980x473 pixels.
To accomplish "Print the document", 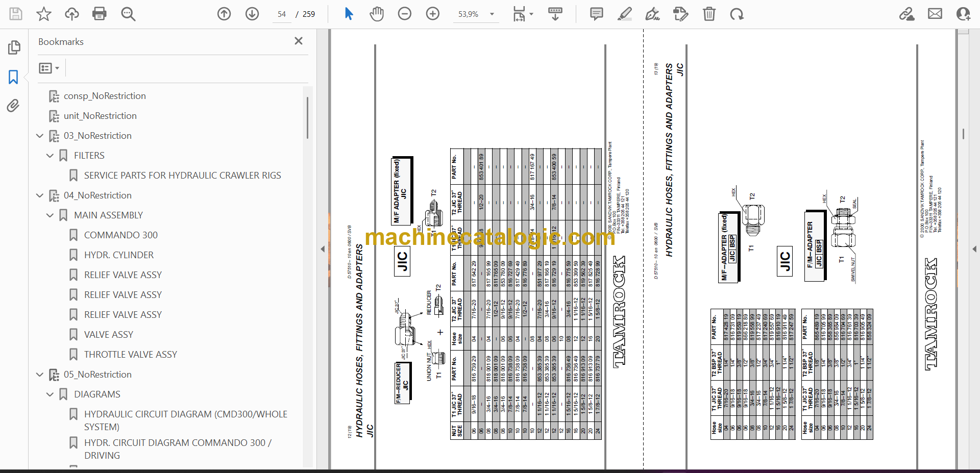I will pos(100,14).
